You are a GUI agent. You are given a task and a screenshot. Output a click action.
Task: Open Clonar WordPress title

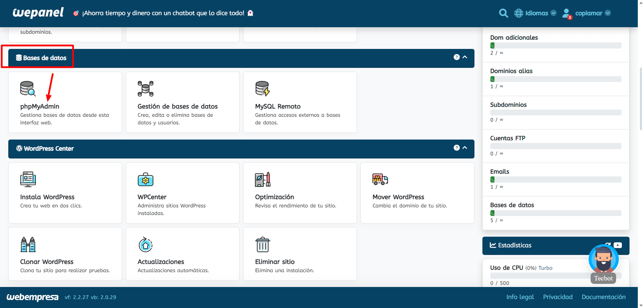(x=47, y=262)
